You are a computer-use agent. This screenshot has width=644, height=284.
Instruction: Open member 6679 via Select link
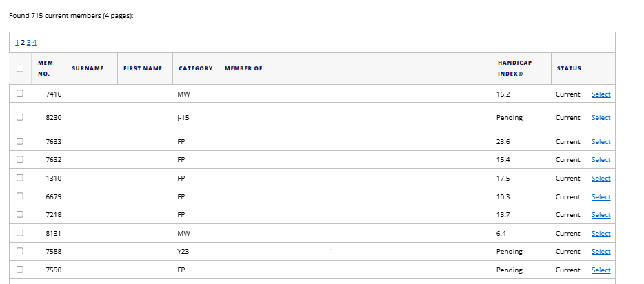[x=601, y=196]
